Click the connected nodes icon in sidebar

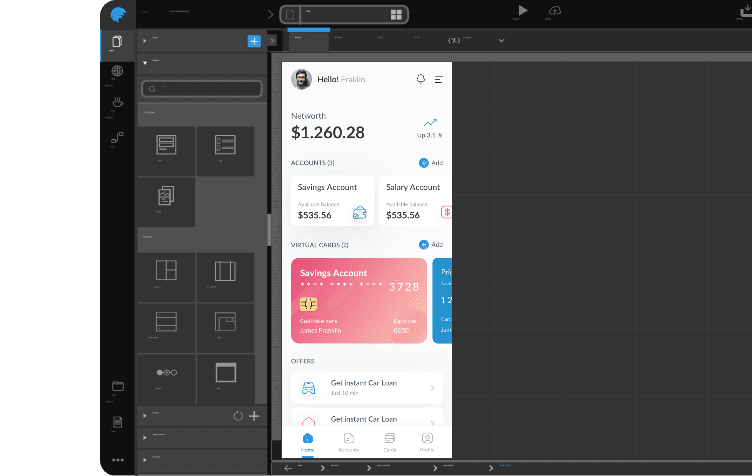click(x=117, y=141)
